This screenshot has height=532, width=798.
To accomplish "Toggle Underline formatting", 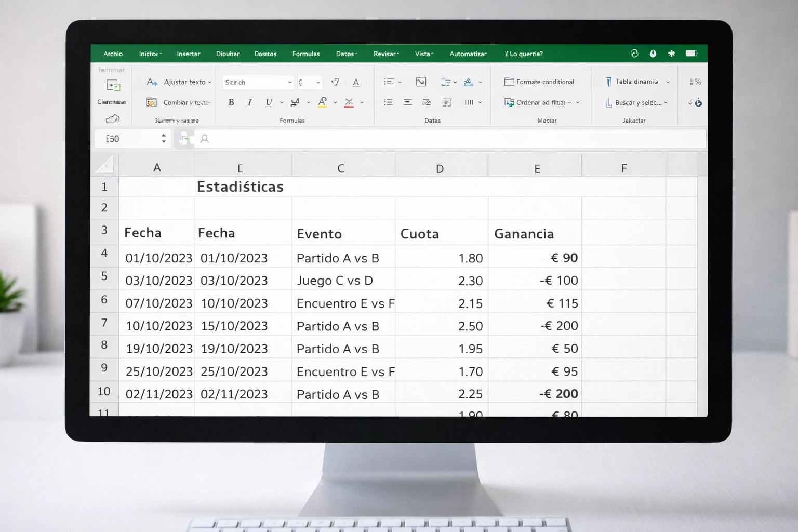I will pos(269,102).
